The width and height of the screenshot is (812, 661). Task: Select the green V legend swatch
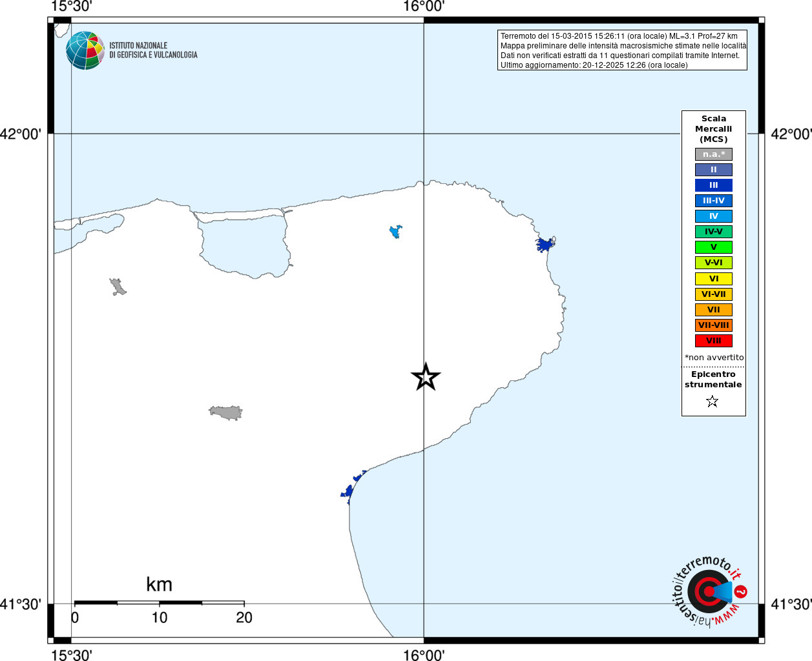[714, 247]
